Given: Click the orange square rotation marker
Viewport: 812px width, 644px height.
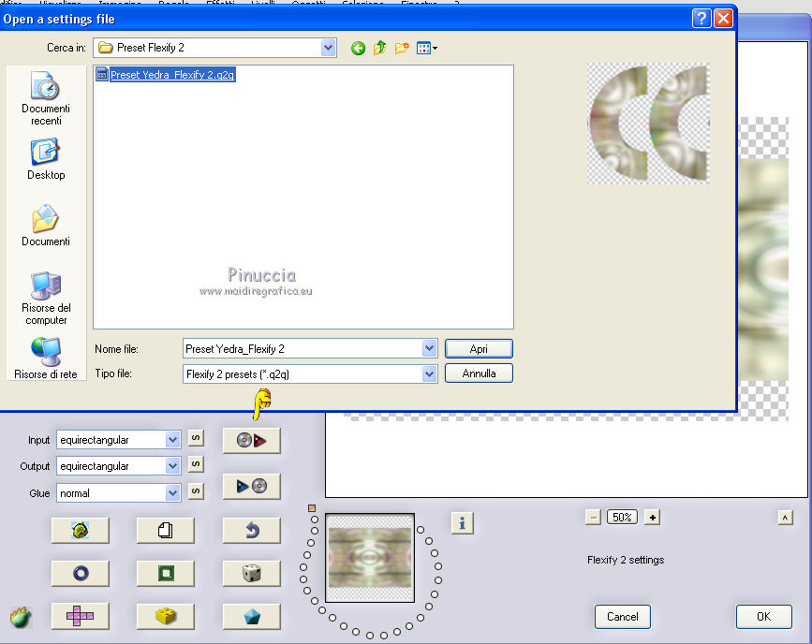Looking at the screenshot, I should tap(312, 508).
